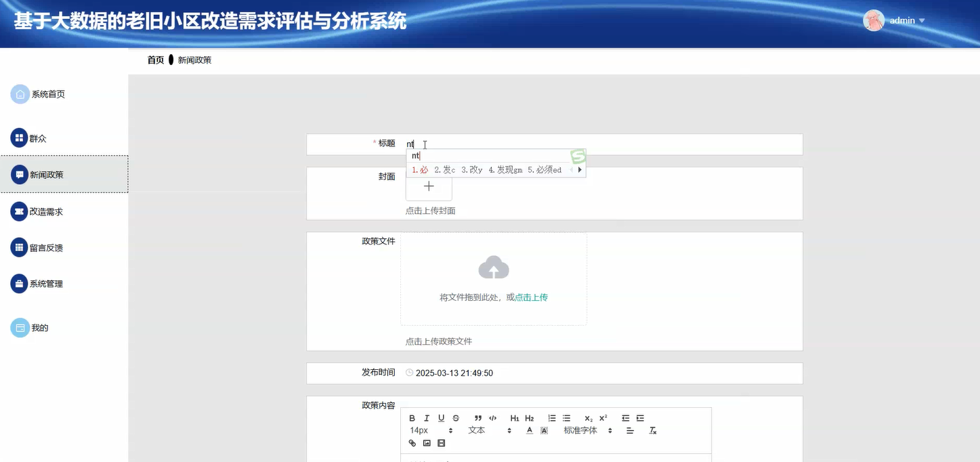Viewport: 980px width, 462px height.
Task: Clear formatting with the Tx icon
Action: click(x=652, y=430)
